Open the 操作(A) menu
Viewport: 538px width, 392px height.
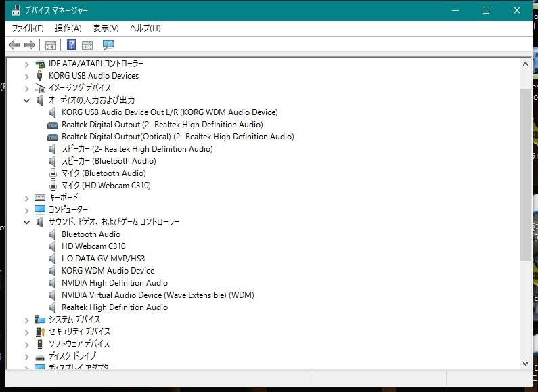click(x=68, y=28)
